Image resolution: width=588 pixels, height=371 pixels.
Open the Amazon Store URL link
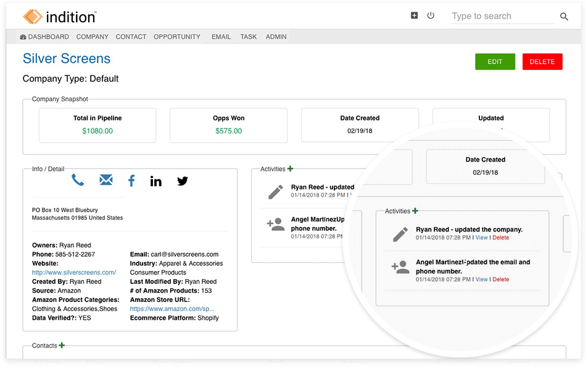click(172, 309)
